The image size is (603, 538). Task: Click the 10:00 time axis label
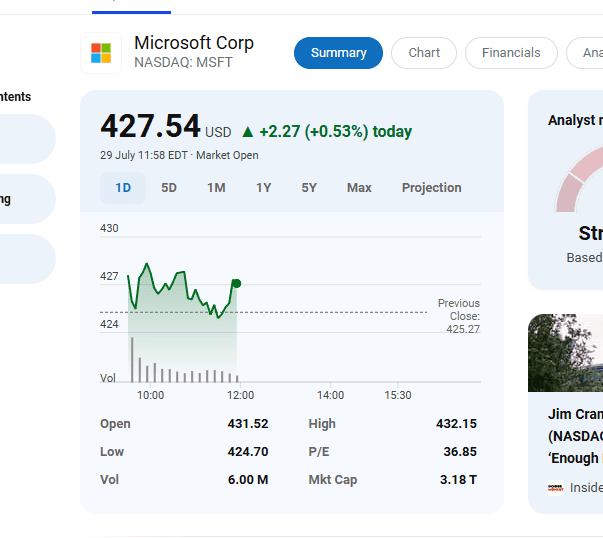pyautogui.click(x=150, y=395)
